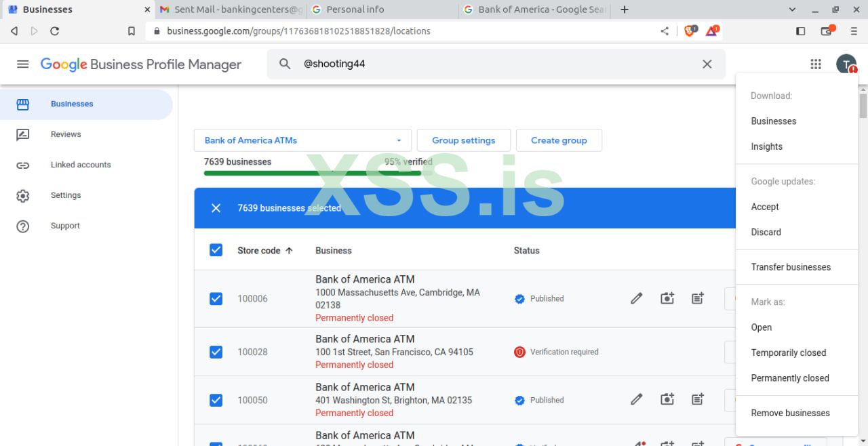Click the Group settings button
The image size is (868, 446).
[x=464, y=140]
